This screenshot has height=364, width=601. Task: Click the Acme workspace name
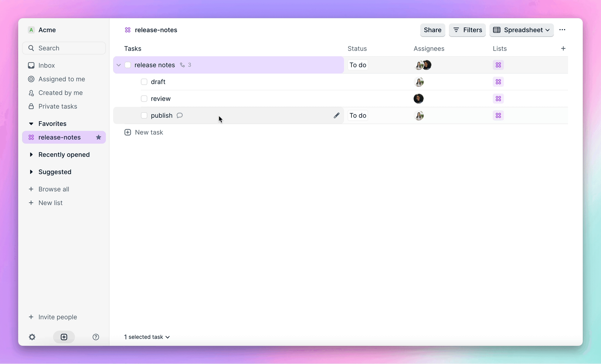[47, 30]
